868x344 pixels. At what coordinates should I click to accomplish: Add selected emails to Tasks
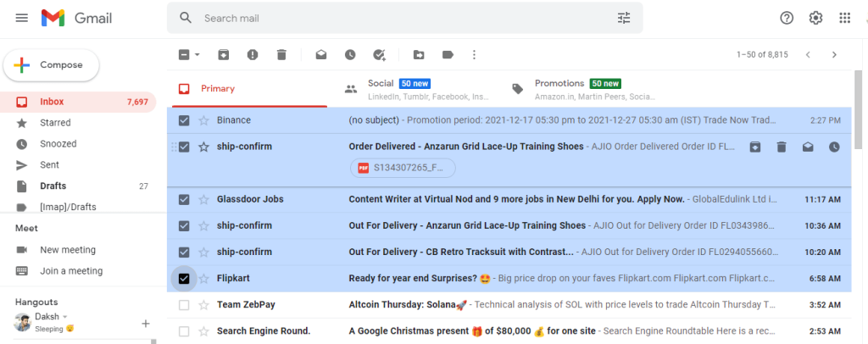[379, 55]
